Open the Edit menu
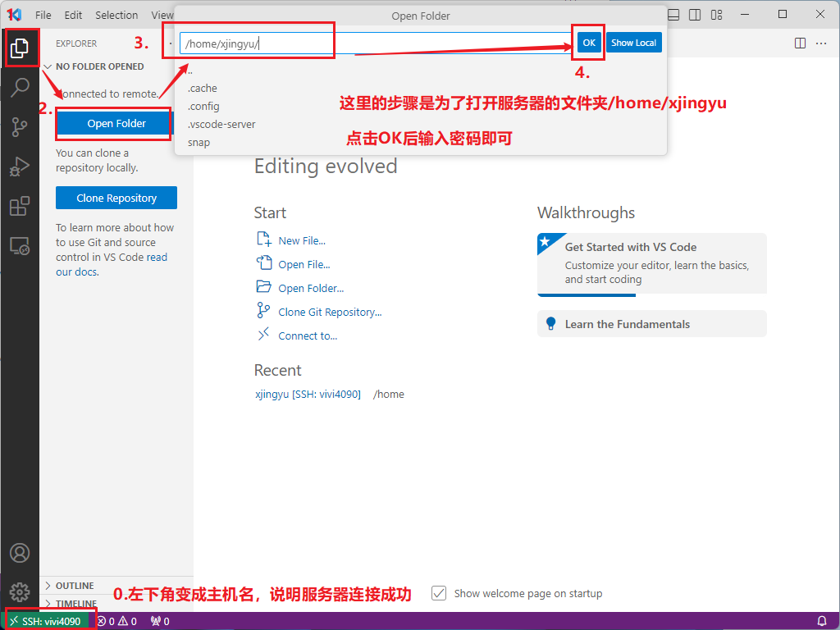The height and width of the screenshot is (630, 840). [x=73, y=15]
